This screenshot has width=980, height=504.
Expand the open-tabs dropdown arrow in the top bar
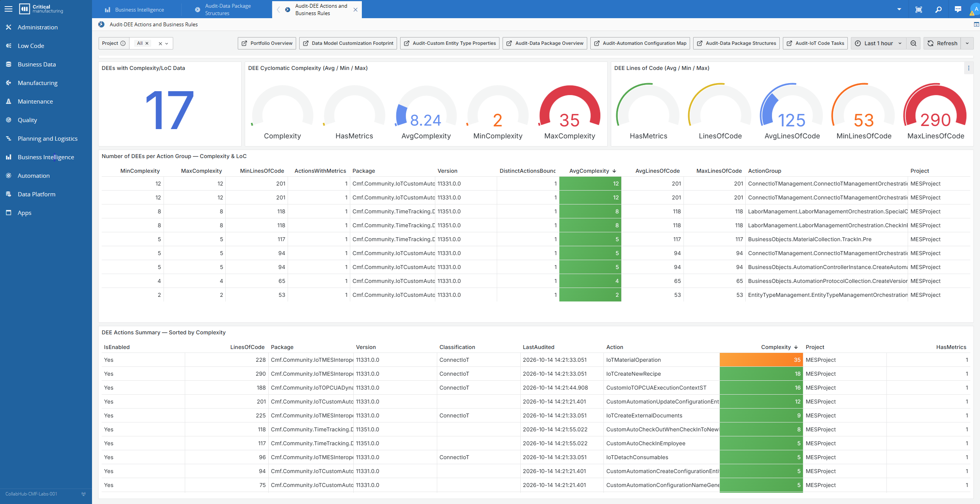899,9
